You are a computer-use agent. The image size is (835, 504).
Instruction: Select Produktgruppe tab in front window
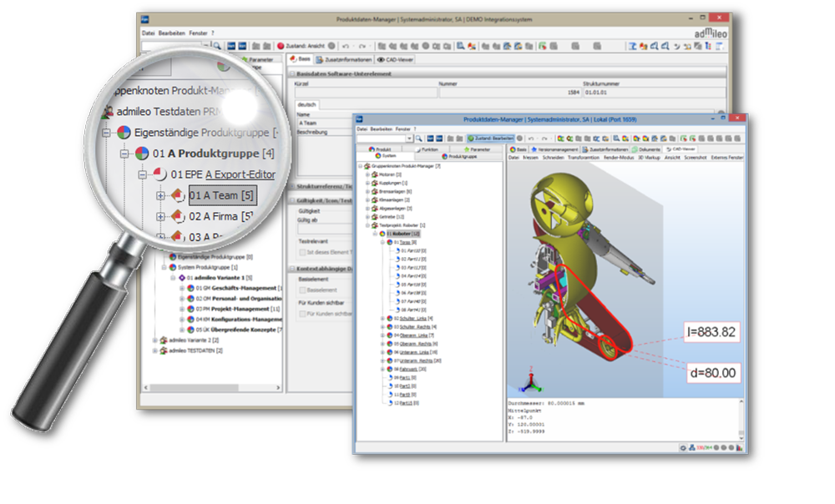click(x=459, y=157)
